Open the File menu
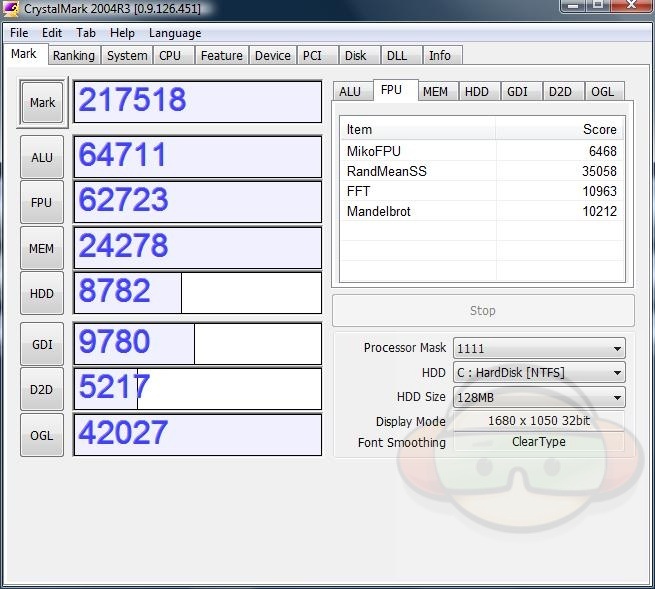This screenshot has width=655, height=589. (x=19, y=33)
